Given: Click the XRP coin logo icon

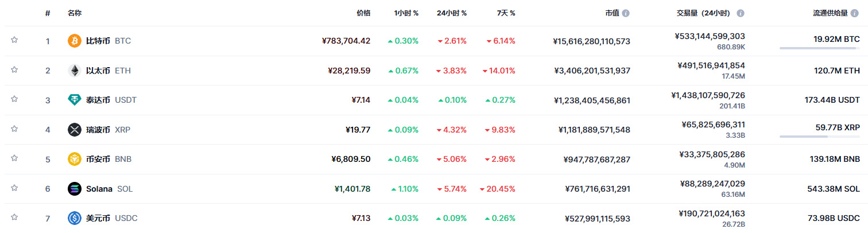Looking at the screenshot, I should (x=75, y=130).
